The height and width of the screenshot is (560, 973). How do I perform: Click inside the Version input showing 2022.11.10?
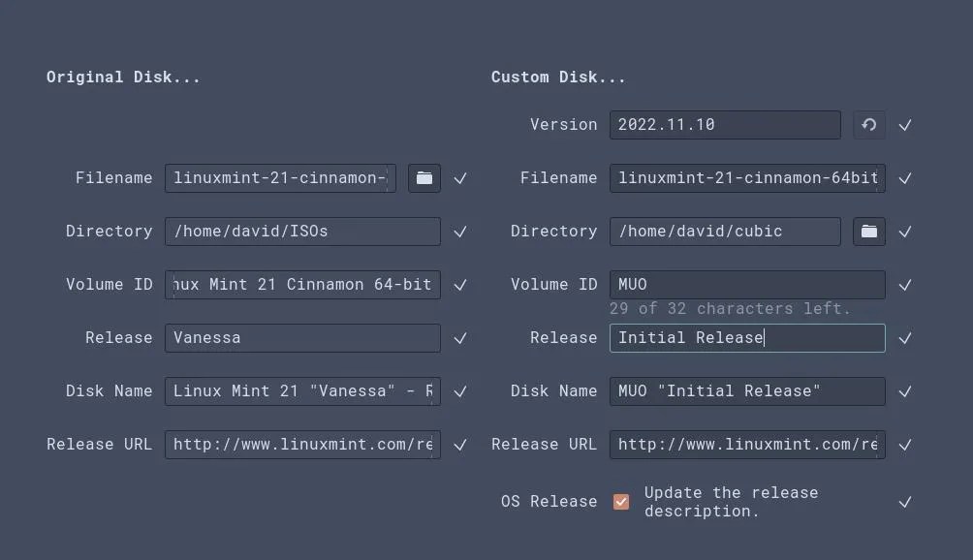724,124
